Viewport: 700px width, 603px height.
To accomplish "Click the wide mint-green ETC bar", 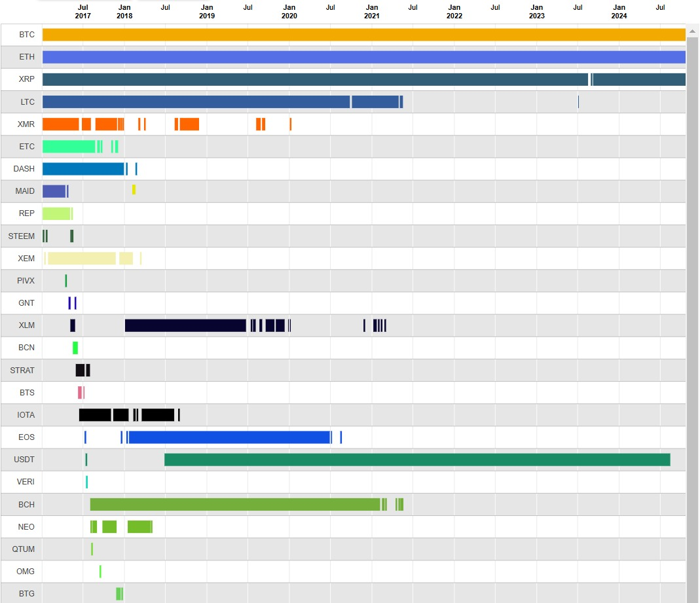I will [x=69, y=147].
